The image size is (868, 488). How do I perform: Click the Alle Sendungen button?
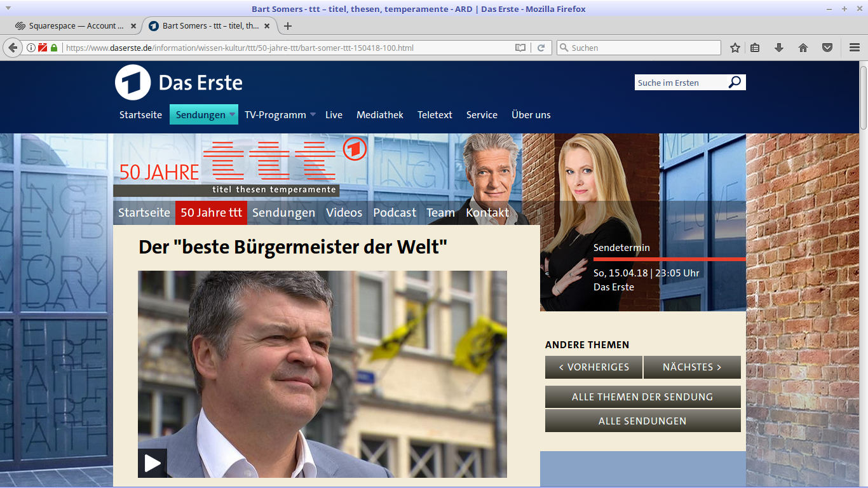[x=642, y=421]
